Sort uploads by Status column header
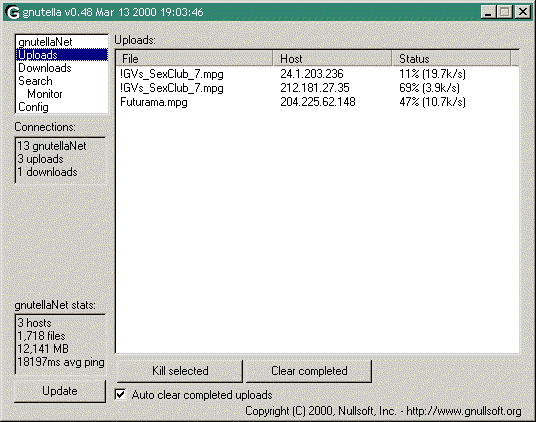Viewport: 536px width, 422px height. pos(451,58)
